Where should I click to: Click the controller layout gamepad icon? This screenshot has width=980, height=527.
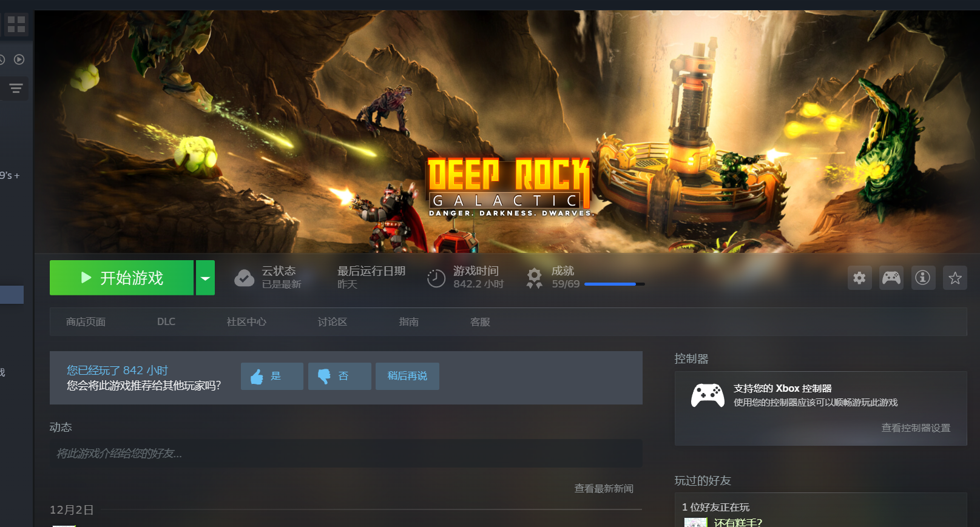[x=891, y=278]
